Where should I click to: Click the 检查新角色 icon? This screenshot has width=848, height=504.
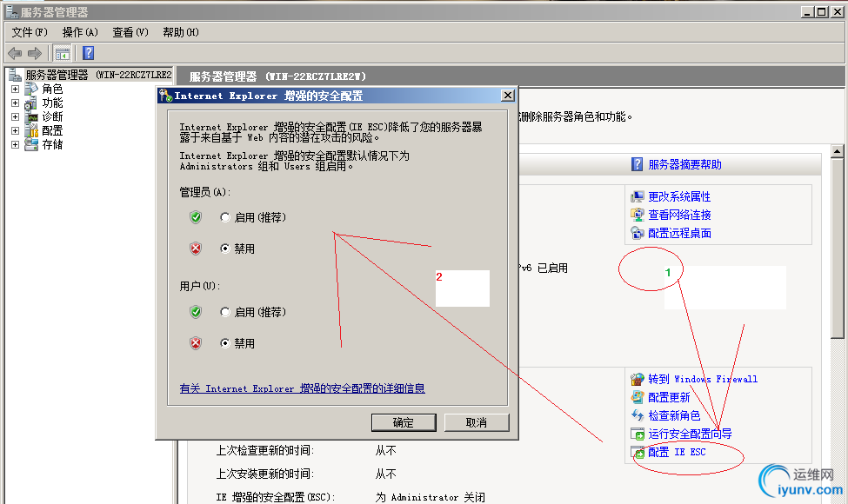(637, 415)
